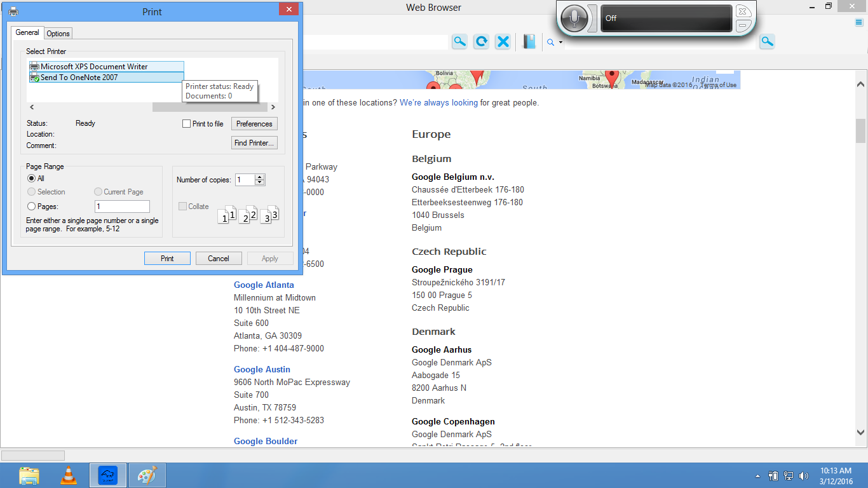Open the Google Atlanta link
Screen dimensions: 868x488
(x=264, y=285)
